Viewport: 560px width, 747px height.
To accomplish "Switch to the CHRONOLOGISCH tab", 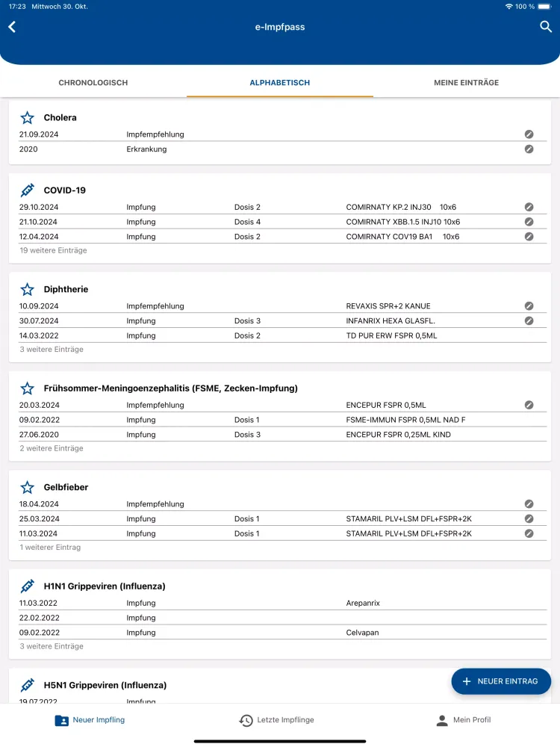I will [x=93, y=83].
